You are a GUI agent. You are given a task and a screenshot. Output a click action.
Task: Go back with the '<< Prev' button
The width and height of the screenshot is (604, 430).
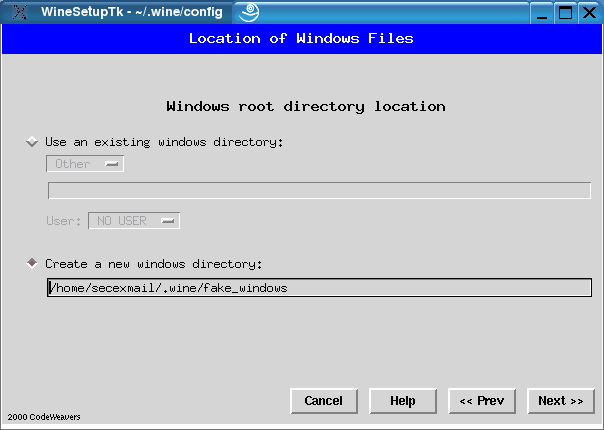click(482, 401)
